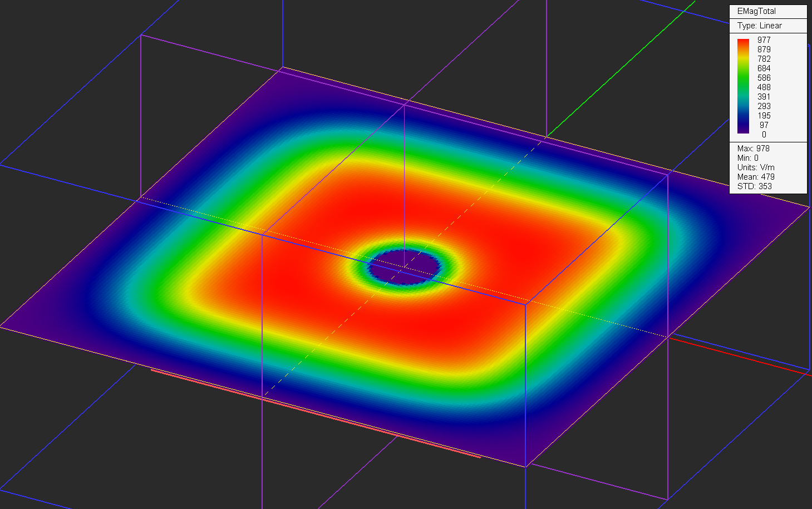Click the "Max: 978" statistic
812x509 pixels.
tap(754, 149)
